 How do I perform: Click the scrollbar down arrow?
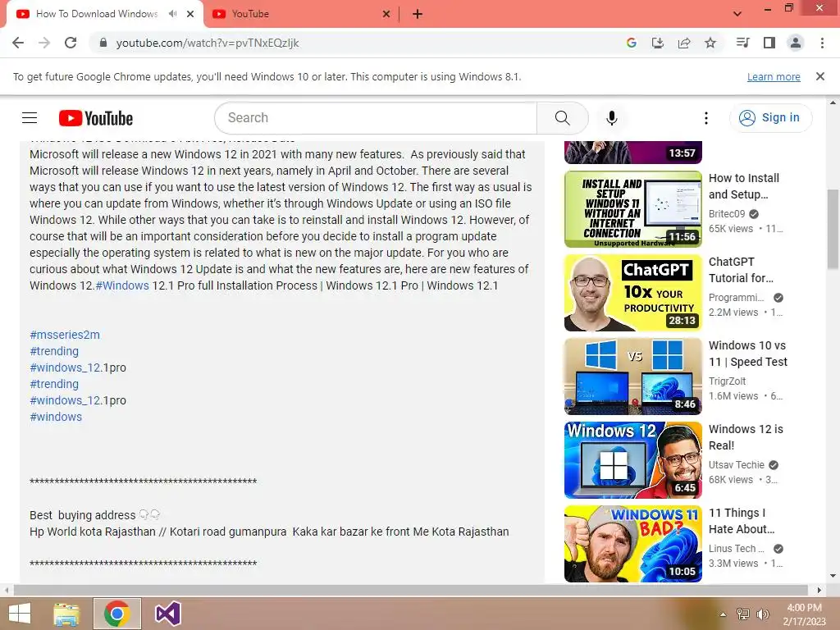[833, 576]
